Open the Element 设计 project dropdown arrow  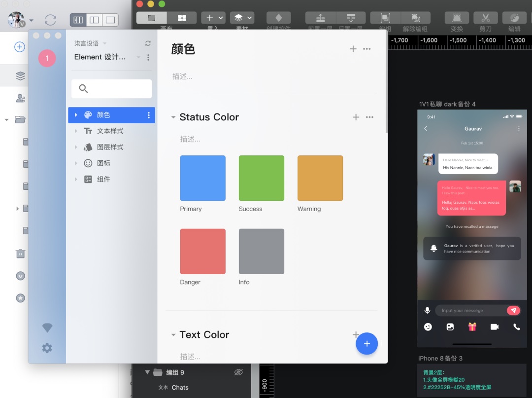pyautogui.click(x=138, y=57)
